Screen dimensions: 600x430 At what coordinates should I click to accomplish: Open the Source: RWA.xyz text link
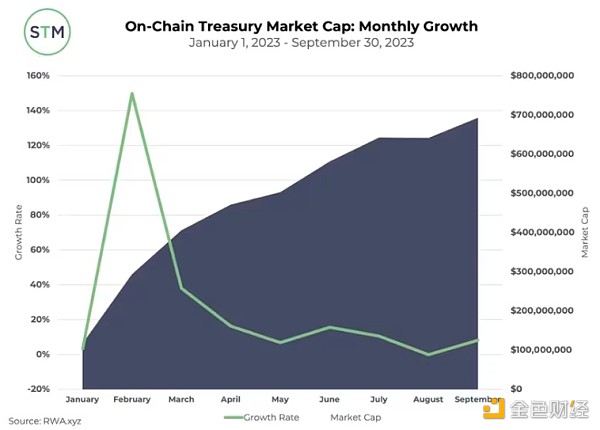coord(45,421)
